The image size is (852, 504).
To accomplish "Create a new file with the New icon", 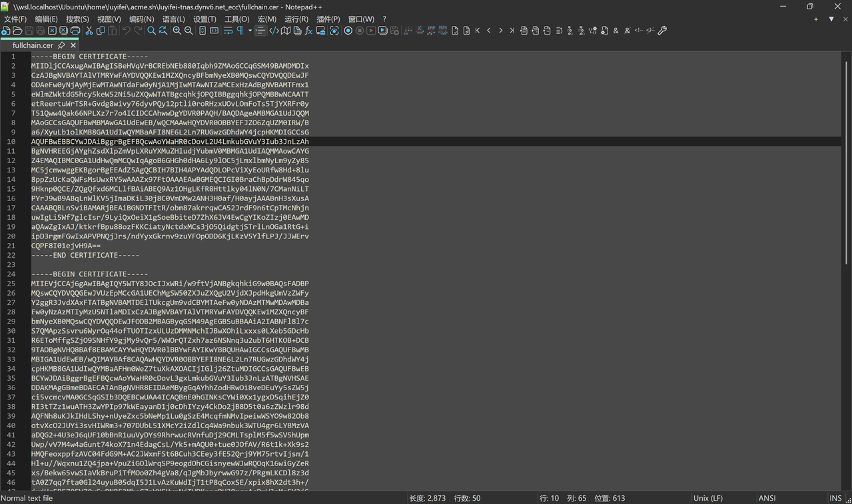I will click(6, 31).
